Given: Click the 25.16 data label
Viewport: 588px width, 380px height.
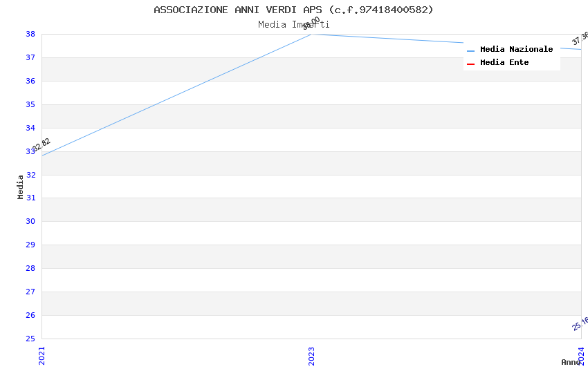Looking at the screenshot, I should (x=580, y=323).
